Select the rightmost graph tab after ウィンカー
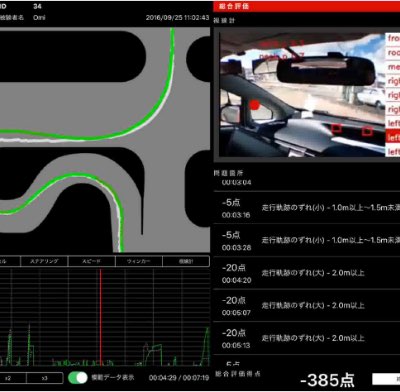This screenshot has width=400, height=392. click(186, 261)
